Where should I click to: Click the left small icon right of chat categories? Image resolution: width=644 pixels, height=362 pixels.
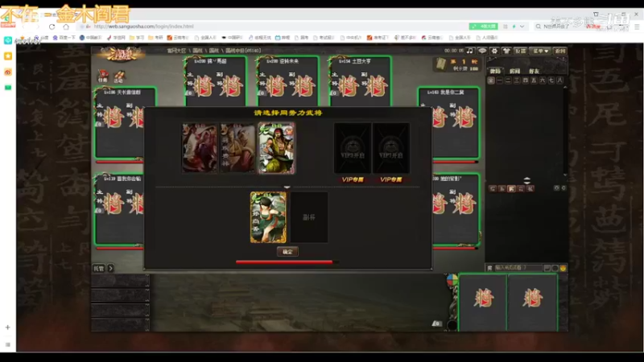pyautogui.click(x=556, y=188)
